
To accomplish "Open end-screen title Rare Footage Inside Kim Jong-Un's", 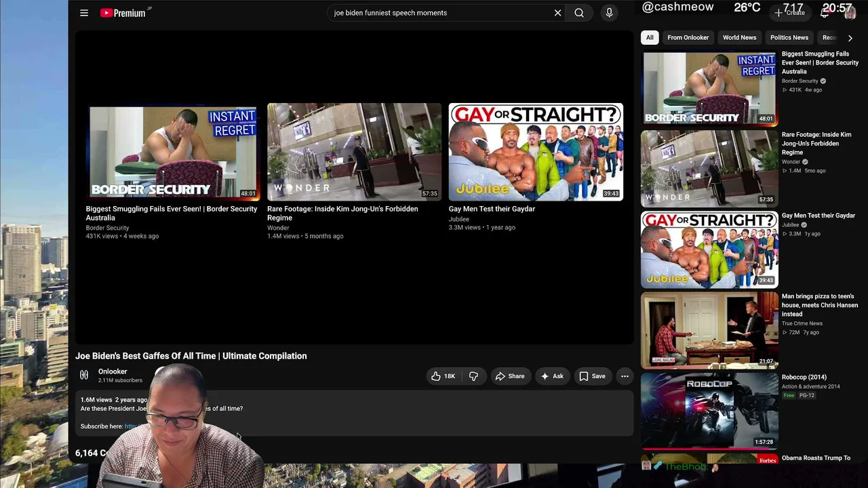I will (x=342, y=213).
